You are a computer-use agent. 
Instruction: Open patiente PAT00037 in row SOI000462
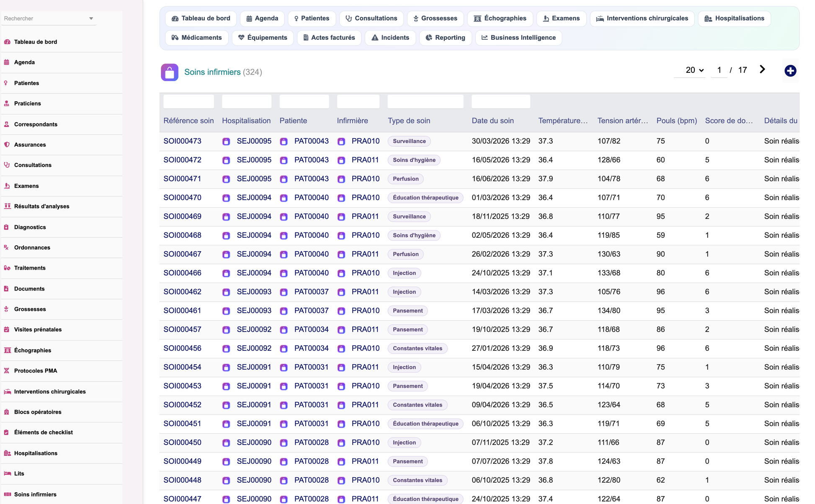point(311,292)
